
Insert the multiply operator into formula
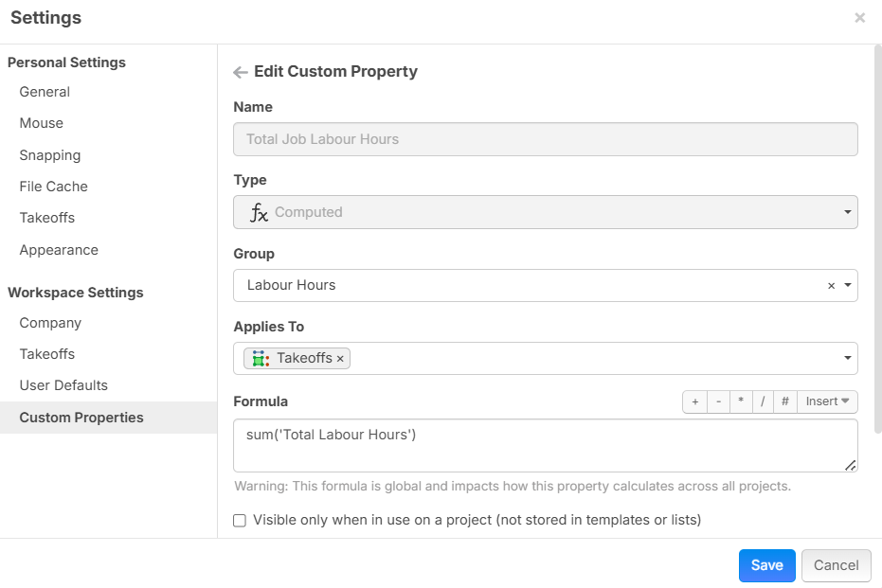click(x=741, y=401)
